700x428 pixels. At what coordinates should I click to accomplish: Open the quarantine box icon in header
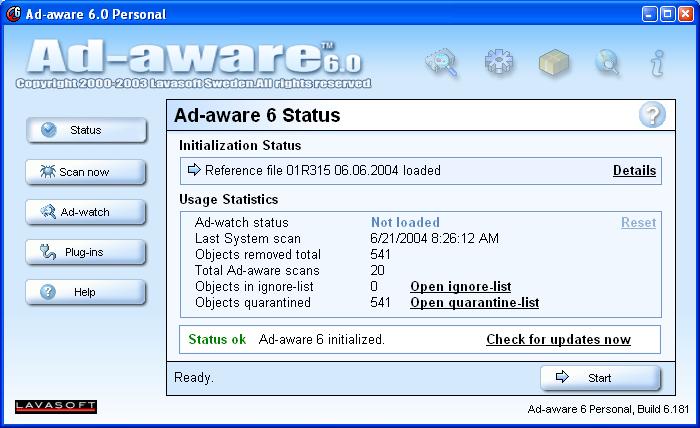[553, 64]
